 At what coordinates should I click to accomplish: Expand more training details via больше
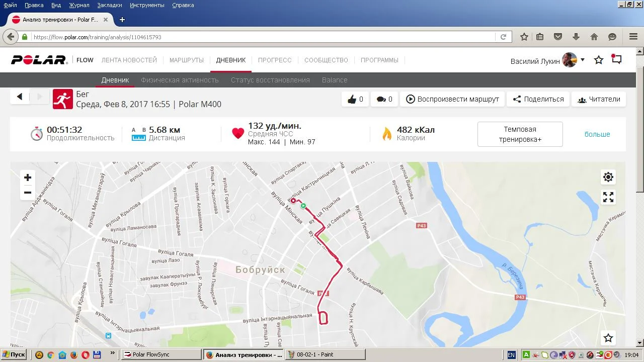click(597, 134)
